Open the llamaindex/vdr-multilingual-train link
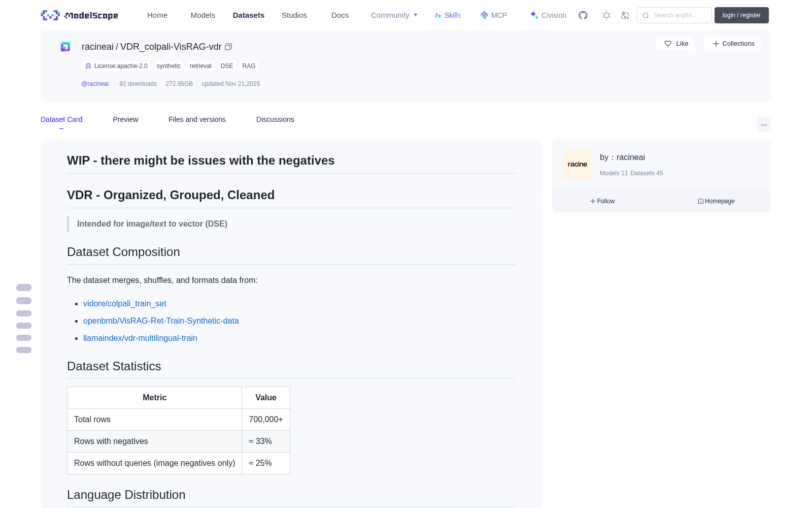The image size is (812, 508). [x=140, y=338]
